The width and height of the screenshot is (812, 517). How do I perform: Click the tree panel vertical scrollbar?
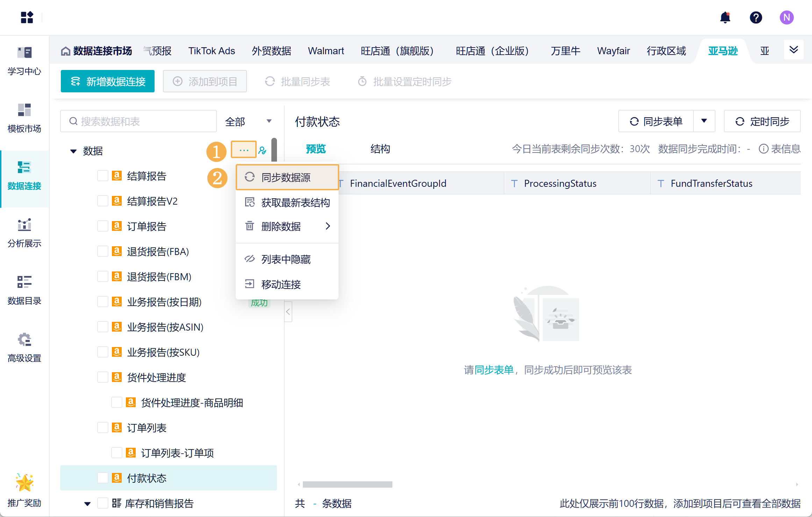click(x=274, y=150)
